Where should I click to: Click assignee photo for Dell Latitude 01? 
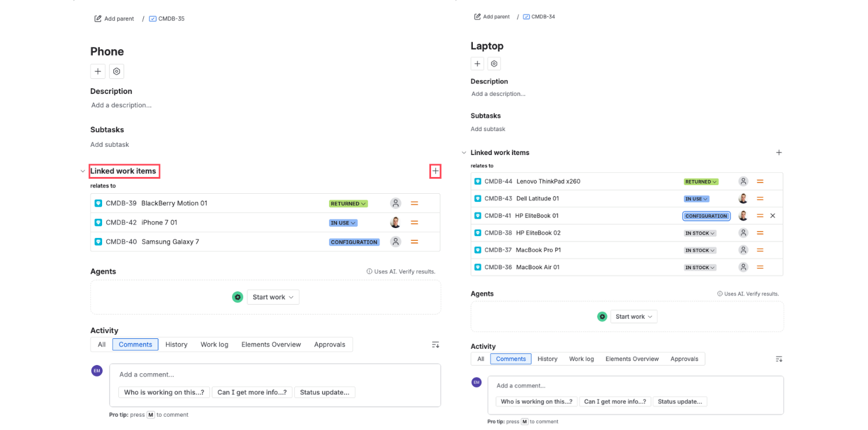pyautogui.click(x=743, y=198)
